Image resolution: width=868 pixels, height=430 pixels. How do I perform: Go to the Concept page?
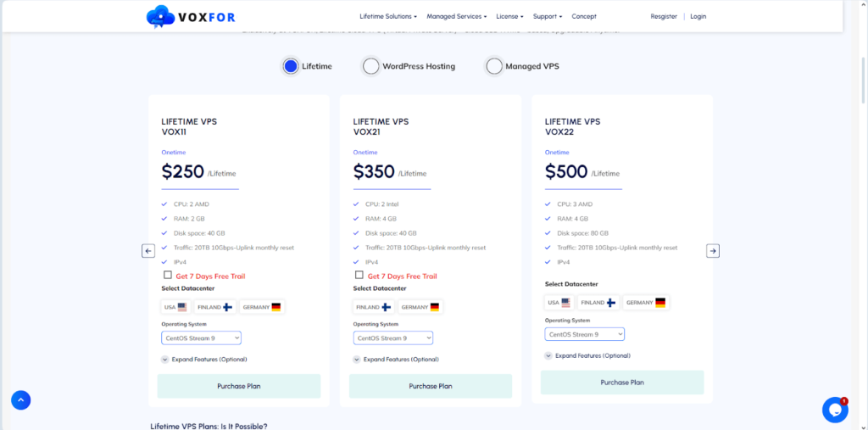(x=584, y=17)
